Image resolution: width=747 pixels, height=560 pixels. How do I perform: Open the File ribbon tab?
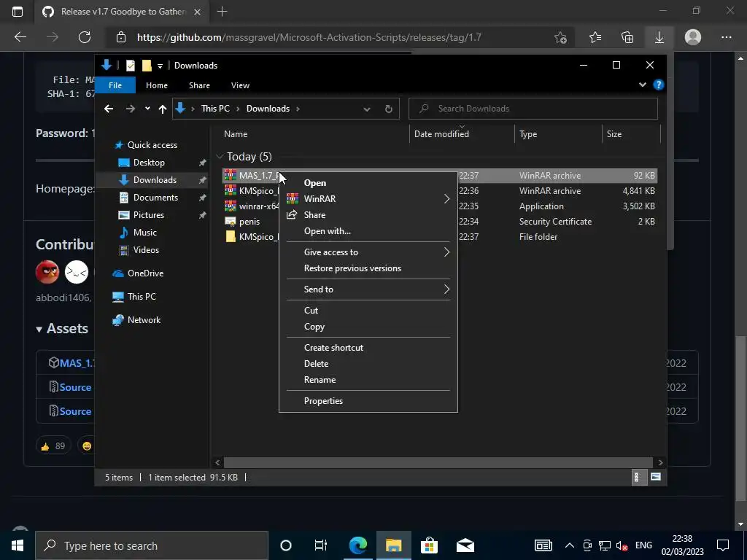(115, 85)
